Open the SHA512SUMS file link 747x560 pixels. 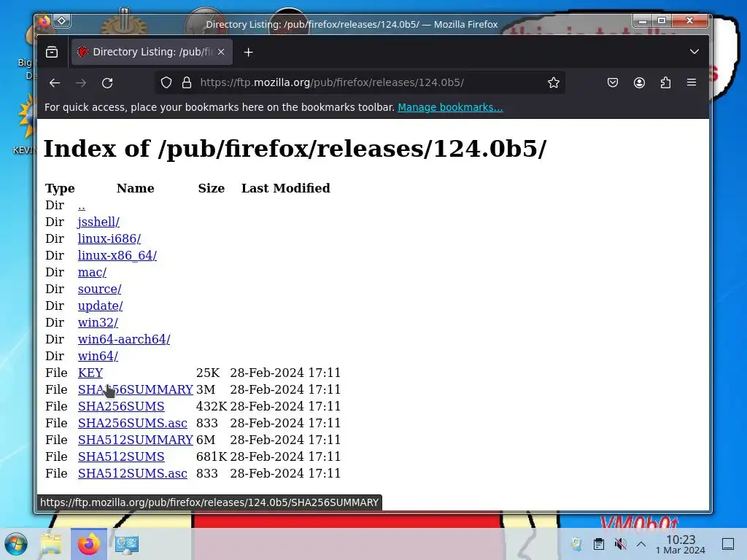click(121, 456)
